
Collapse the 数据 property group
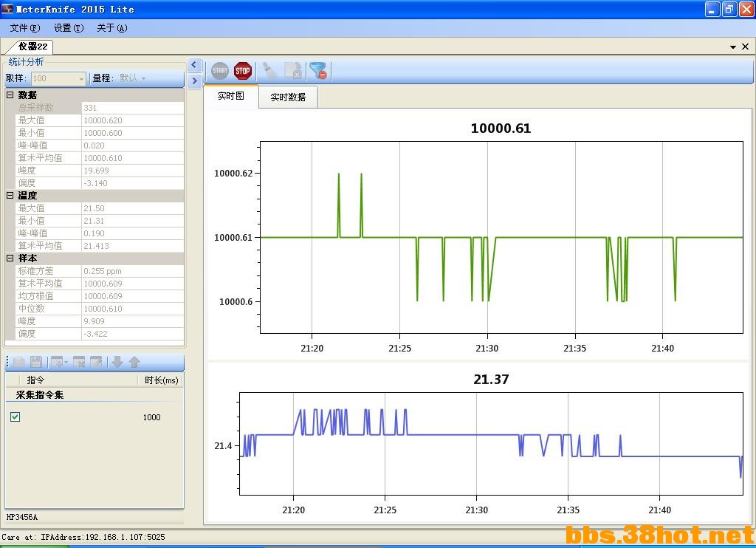(10, 95)
